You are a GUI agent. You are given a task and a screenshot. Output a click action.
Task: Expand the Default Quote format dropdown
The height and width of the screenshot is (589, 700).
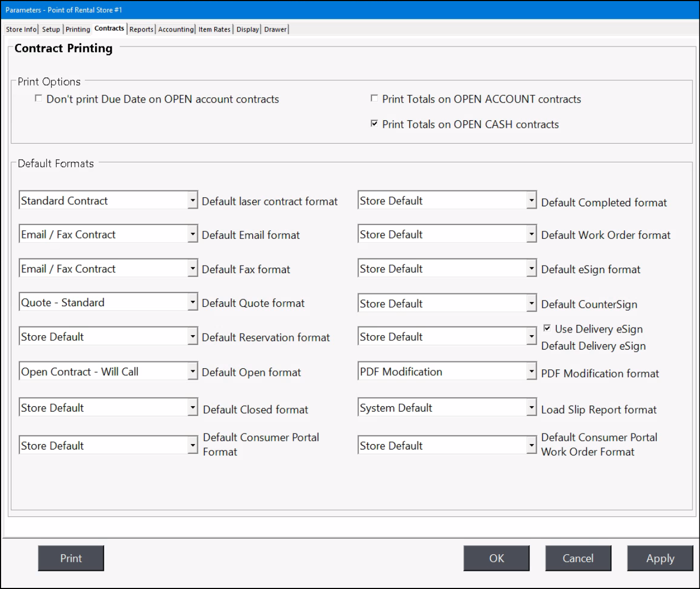(x=192, y=303)
